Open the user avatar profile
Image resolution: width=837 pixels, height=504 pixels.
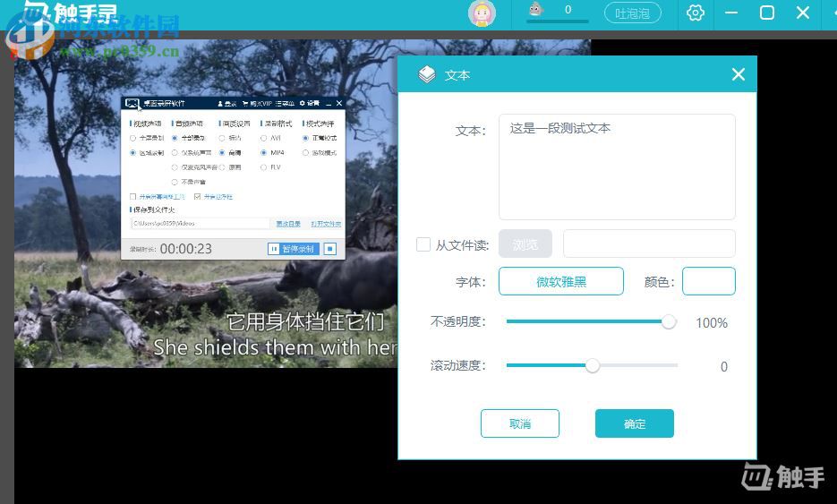pyautogui.click(x=482, y=13)
